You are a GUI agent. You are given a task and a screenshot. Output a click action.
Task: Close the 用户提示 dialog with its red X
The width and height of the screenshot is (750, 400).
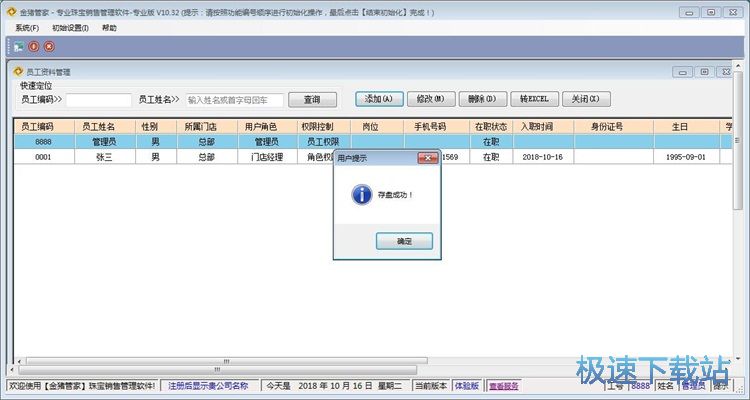pos(428,158)
